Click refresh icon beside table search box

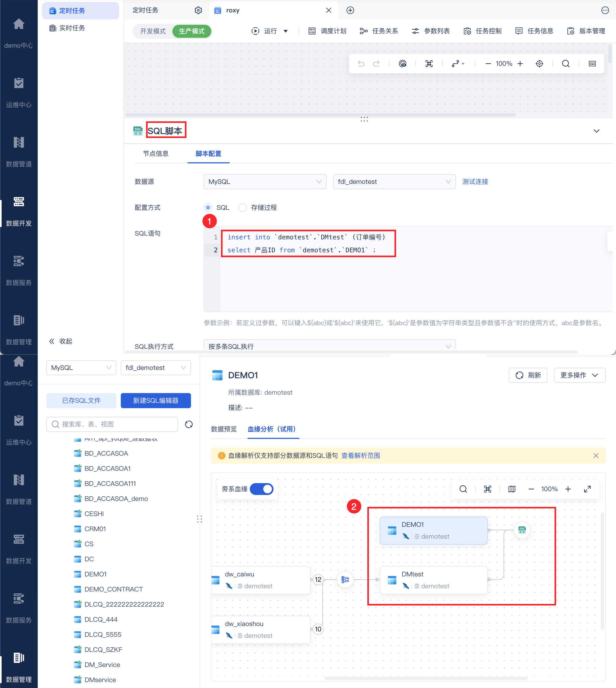pos(189,424)
